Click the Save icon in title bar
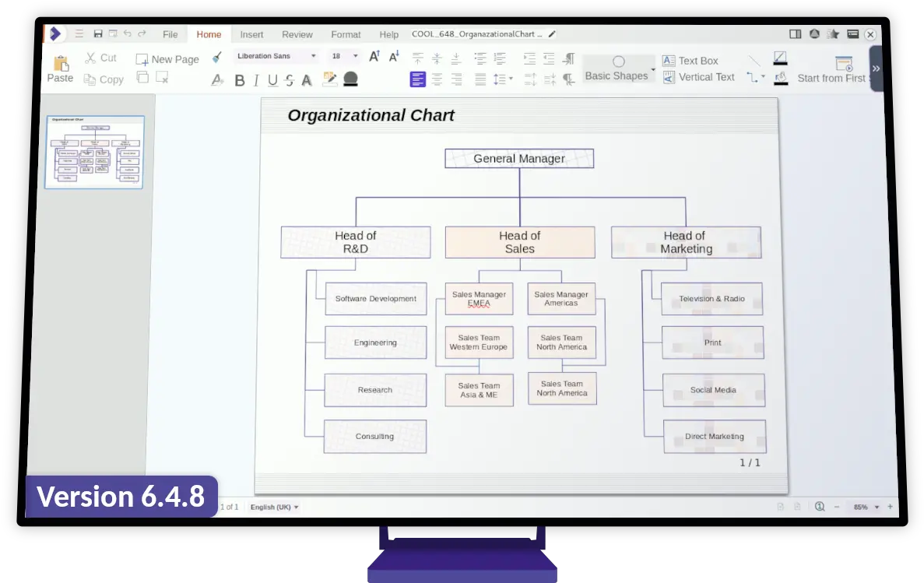The height and width of the screenshot is (583, 924). click(98, 34)
